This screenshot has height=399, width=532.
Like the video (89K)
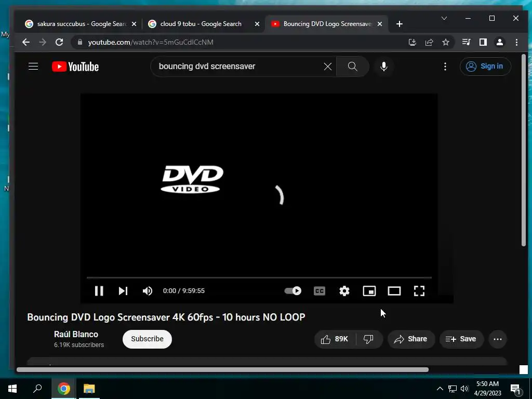(x=335, y=339)
